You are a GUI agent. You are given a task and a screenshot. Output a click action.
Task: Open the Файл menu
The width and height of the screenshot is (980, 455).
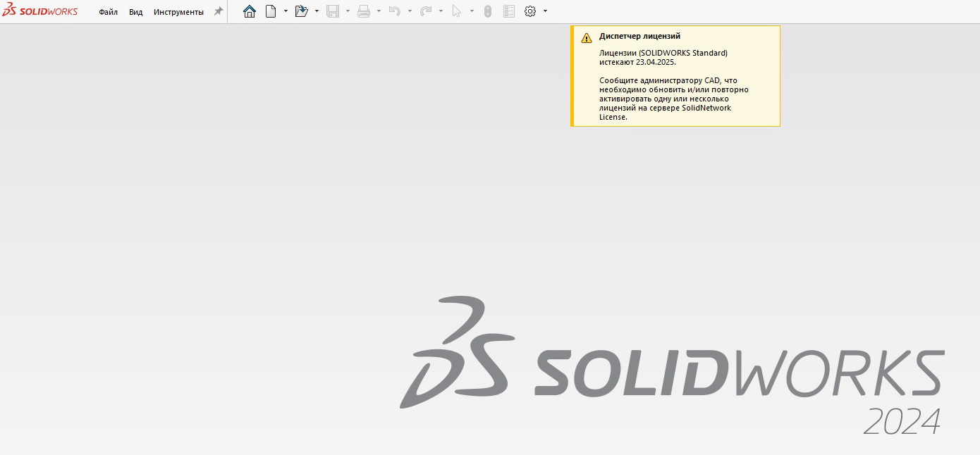pyautogui.click(x=108, y=12)
